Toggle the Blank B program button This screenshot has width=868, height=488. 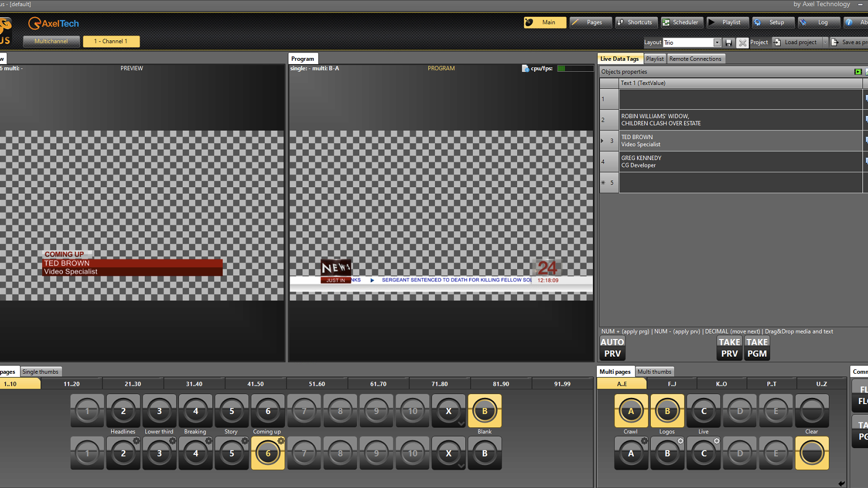[485, 411]
